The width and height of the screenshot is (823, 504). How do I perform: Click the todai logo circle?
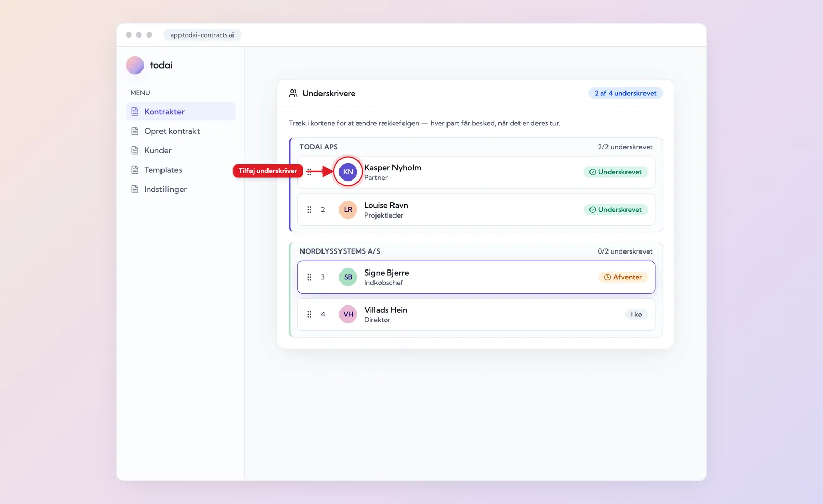click(135, 65)
